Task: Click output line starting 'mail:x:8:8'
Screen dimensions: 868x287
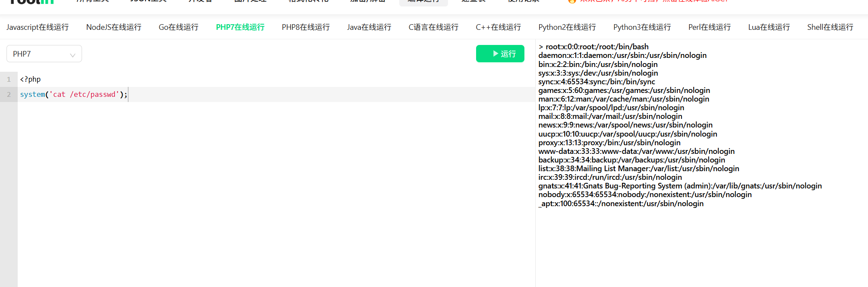Action: pos(610,116)
